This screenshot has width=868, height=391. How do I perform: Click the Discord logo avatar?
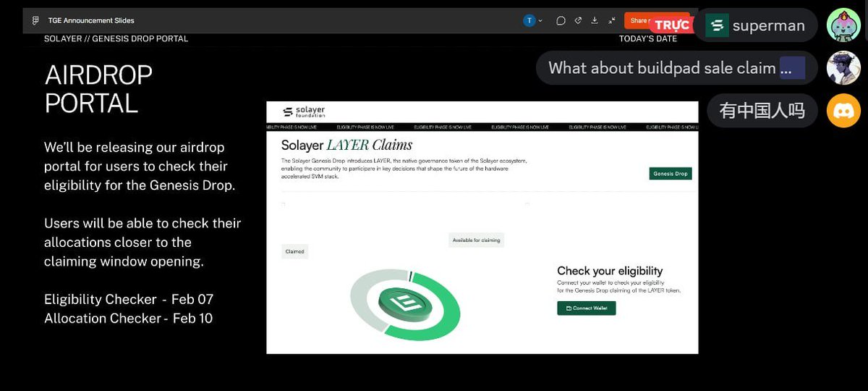tap(843, 111)
